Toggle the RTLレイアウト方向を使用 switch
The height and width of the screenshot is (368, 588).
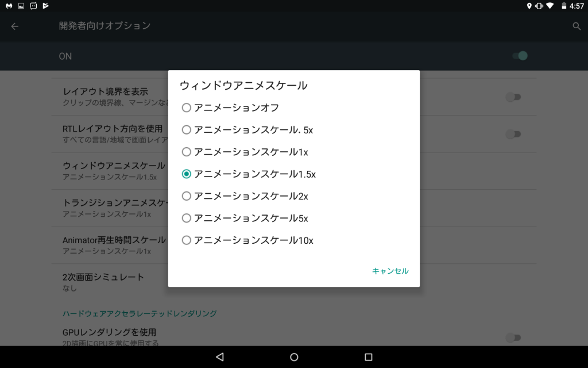513,134
